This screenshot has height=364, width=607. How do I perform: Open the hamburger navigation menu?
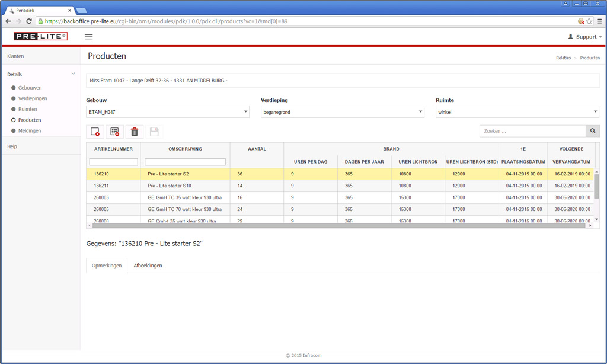tap(89, 37)
